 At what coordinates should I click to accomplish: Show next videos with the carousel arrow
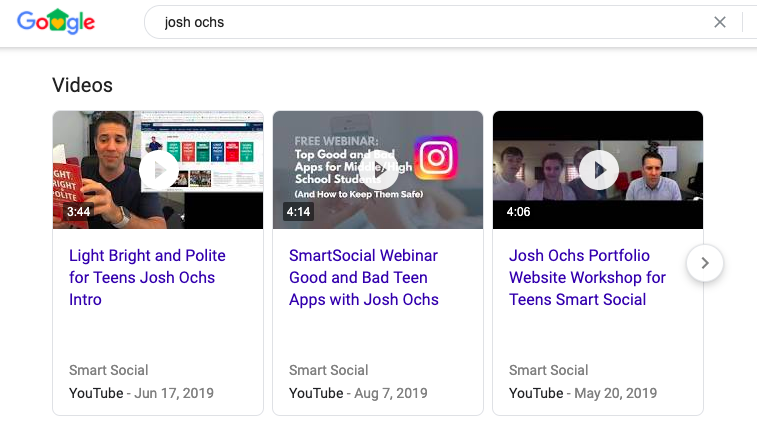pos(705,263)
